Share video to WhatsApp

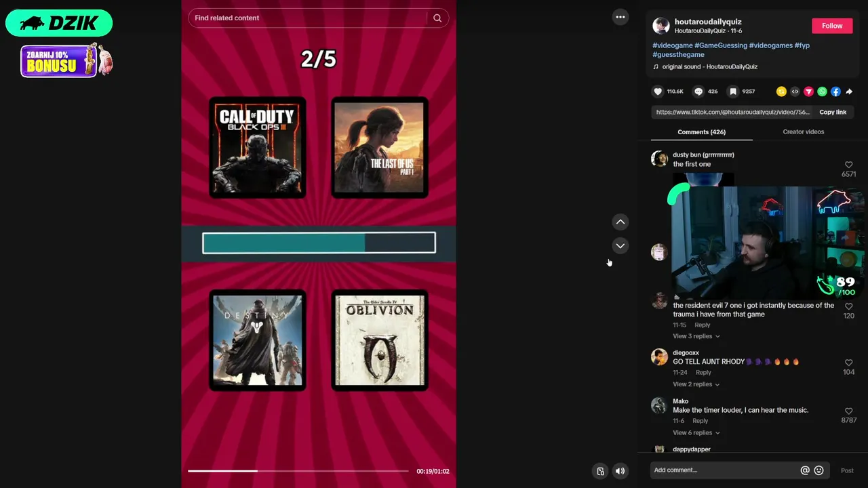822,91
